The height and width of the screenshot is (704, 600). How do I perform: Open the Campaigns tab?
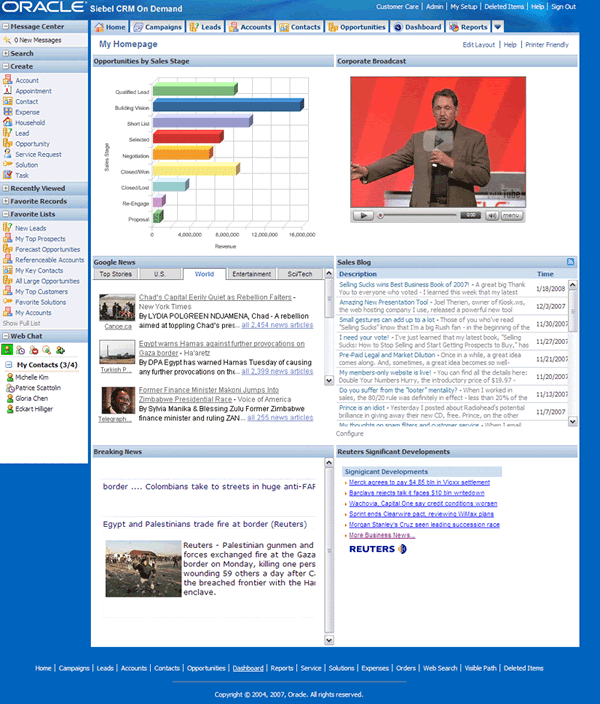coord(158,27)
